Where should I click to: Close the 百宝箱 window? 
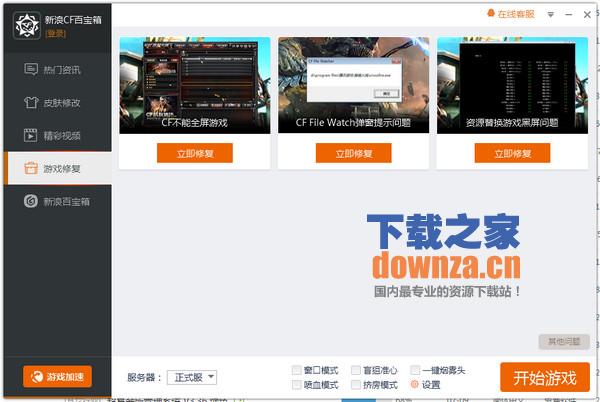click(587, 15)
